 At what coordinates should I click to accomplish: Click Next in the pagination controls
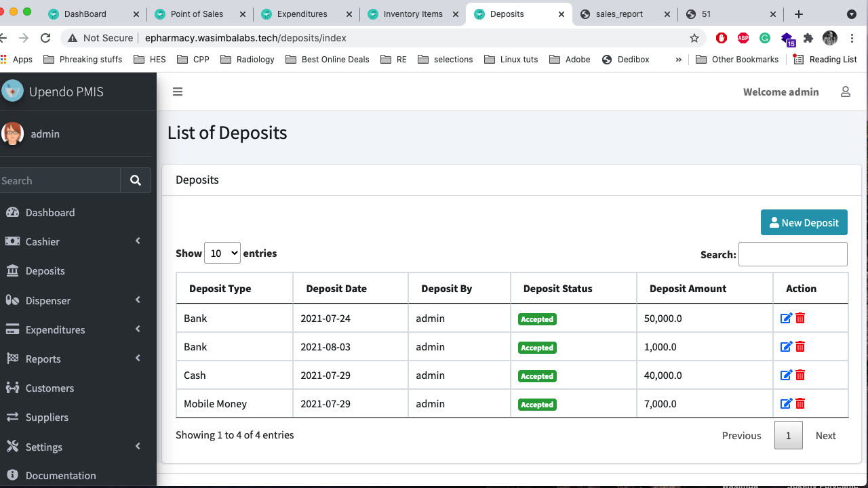click(x=825, y=436)
